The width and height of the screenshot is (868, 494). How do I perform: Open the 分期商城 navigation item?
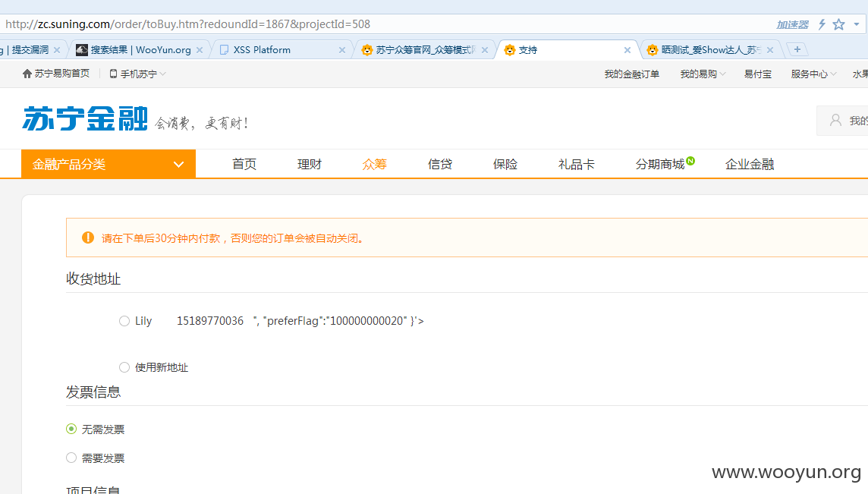(x=660, y=164)
